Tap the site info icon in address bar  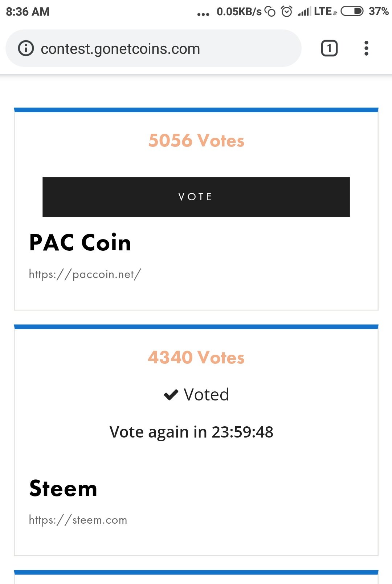tap(26, 48)
